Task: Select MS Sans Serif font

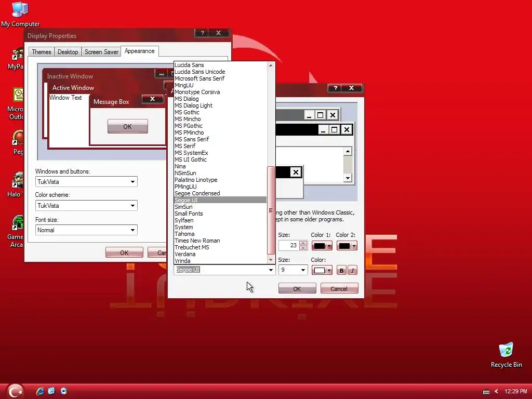Action: tap(220, 139)
